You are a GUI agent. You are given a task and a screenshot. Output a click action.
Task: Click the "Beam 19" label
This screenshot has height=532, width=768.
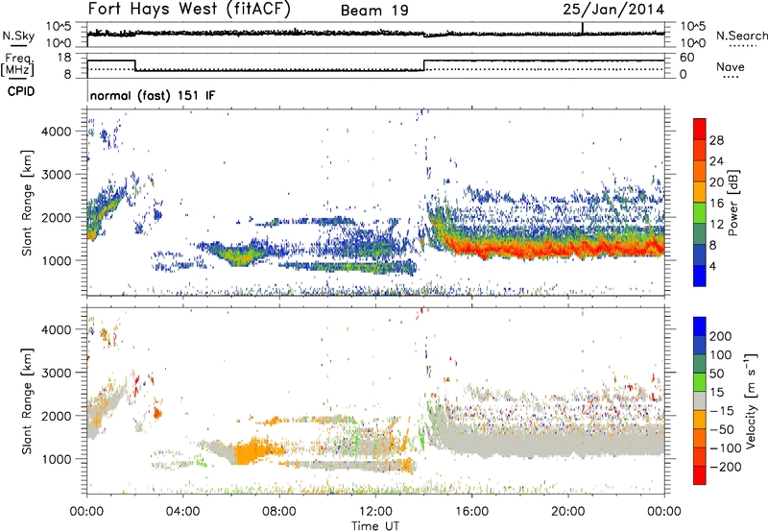pyautogui.click(x=374, y=11)
